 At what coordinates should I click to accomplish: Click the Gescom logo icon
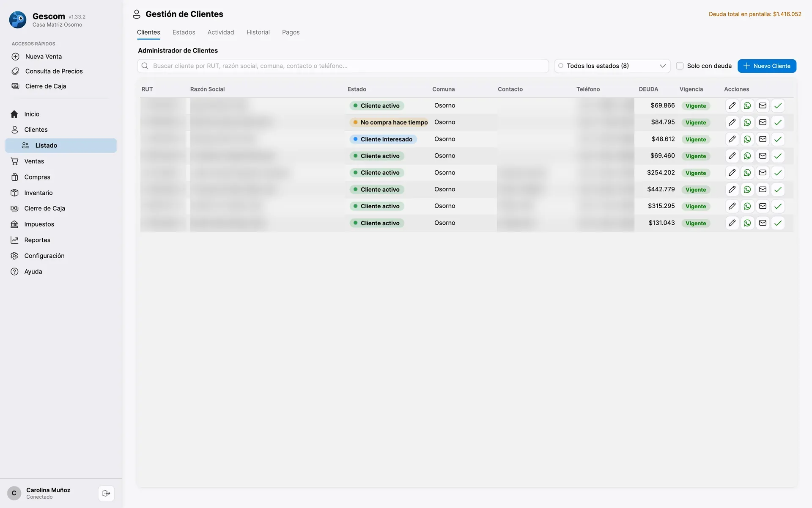(x=18, y=20)
